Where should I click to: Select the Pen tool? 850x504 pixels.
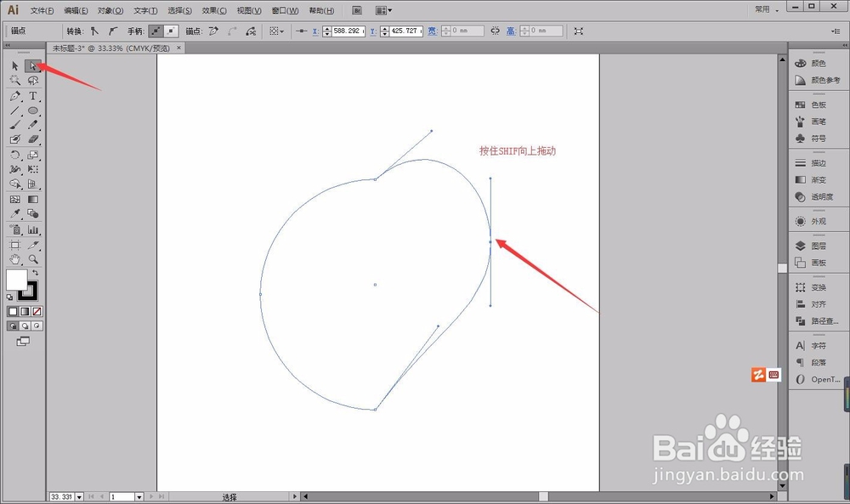(x=15, y=96)
